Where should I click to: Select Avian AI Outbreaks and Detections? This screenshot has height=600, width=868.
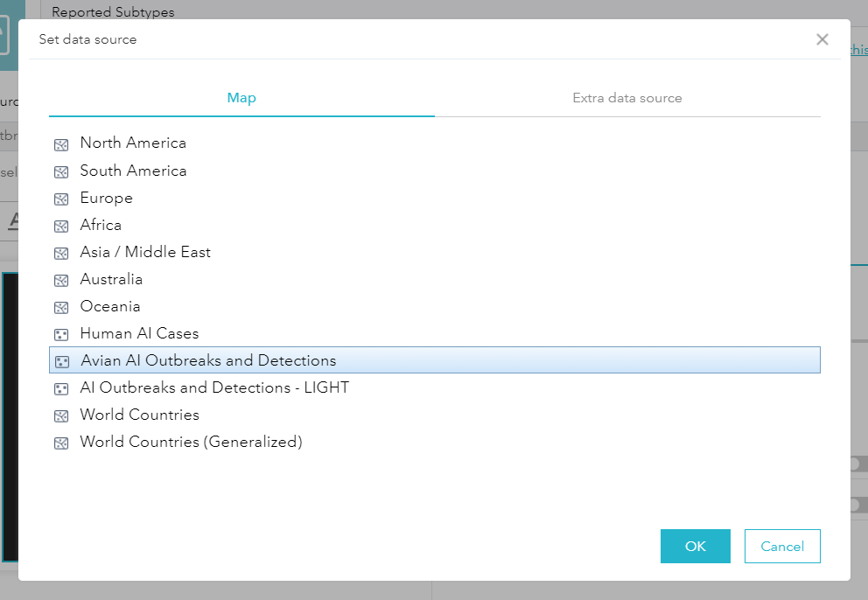coord(435,360)
